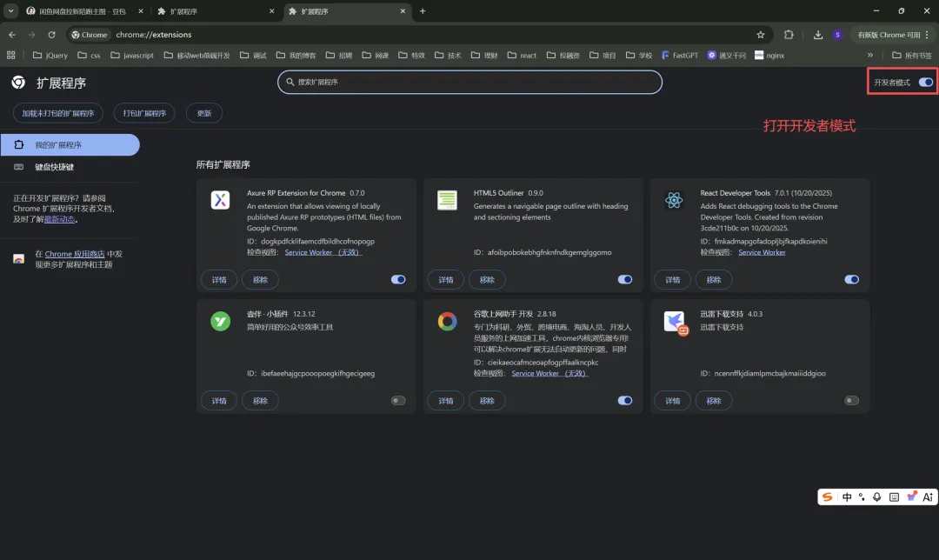Click the keyboard icon on IME toolbar

pyautogui.click(x=894, y=497)
